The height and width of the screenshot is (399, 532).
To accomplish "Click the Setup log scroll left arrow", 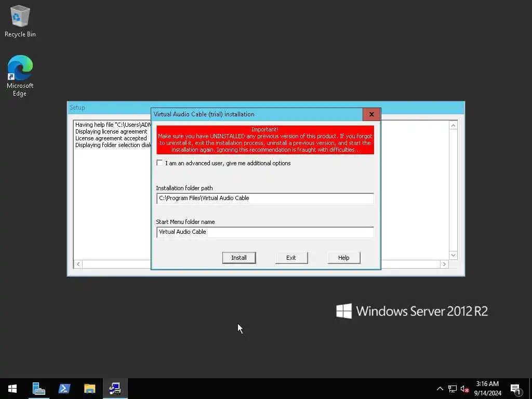I will point(78,264).
